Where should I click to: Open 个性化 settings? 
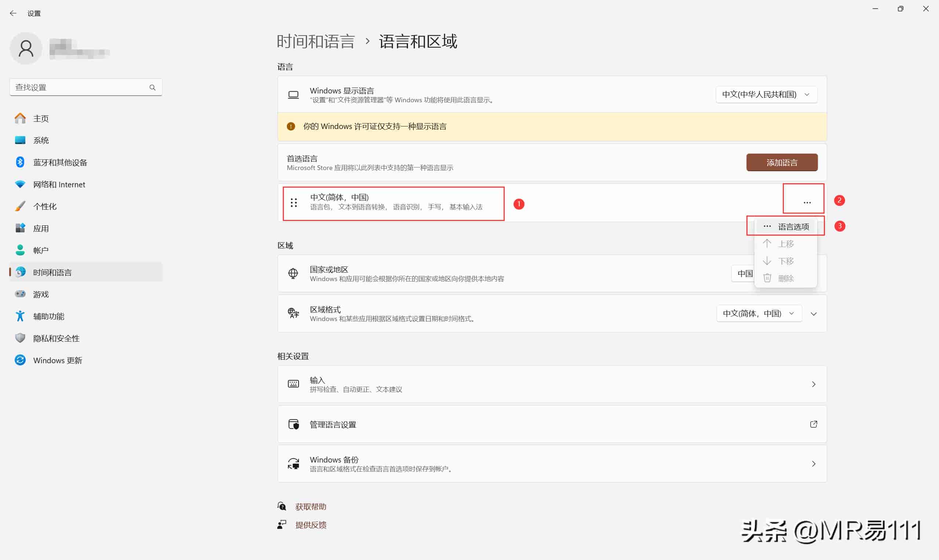(86, 206)
